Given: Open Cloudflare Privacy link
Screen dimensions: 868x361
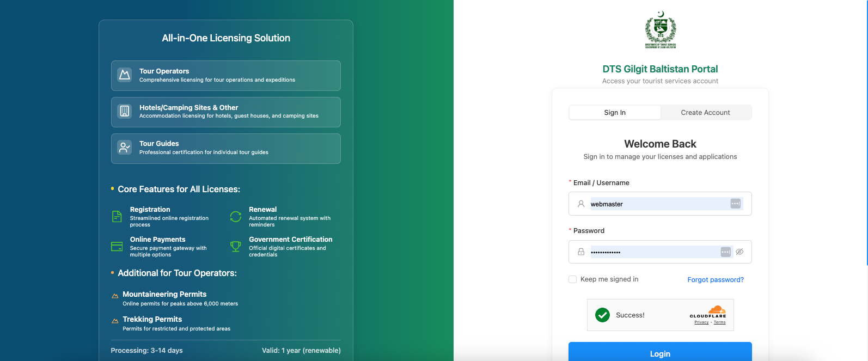Looking at the screenshot, I should (701, 322).
